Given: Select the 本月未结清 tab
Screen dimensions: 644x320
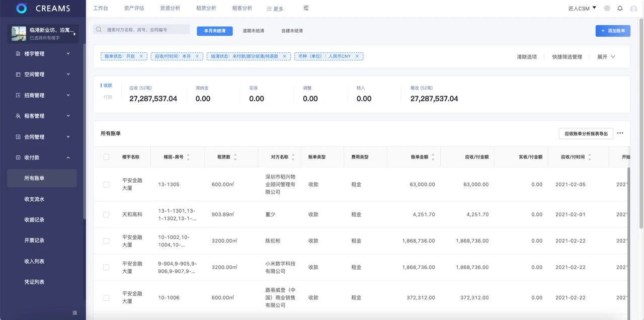Looking at the screenshot, I should tap(214, 31).
